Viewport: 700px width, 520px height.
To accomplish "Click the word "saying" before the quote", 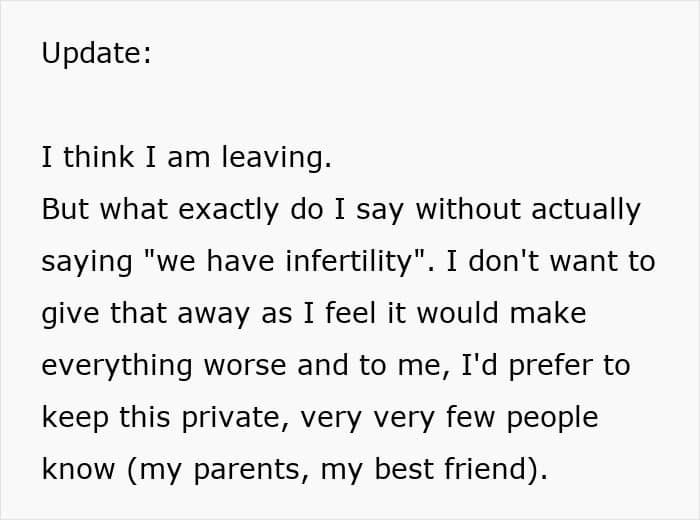I will tap(86, 262).
